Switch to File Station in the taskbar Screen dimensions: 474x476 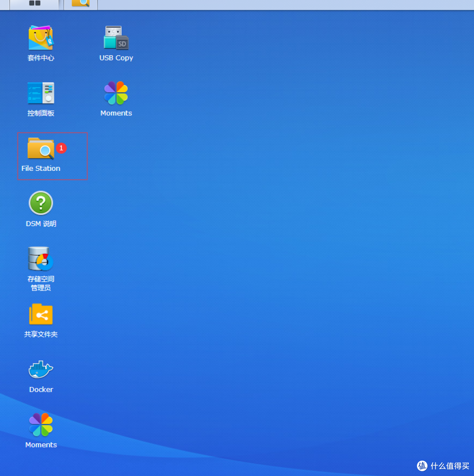80,4
